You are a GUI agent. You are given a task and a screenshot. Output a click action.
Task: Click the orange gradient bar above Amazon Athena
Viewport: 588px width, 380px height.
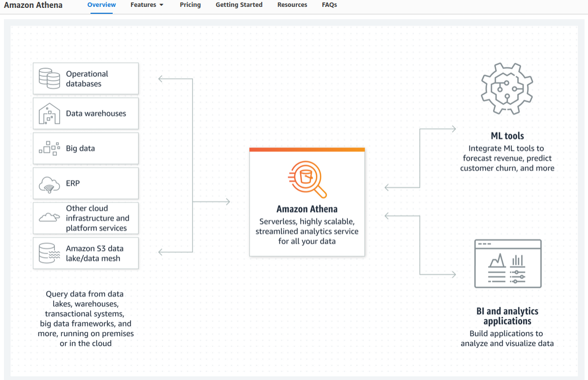[307, 149]
